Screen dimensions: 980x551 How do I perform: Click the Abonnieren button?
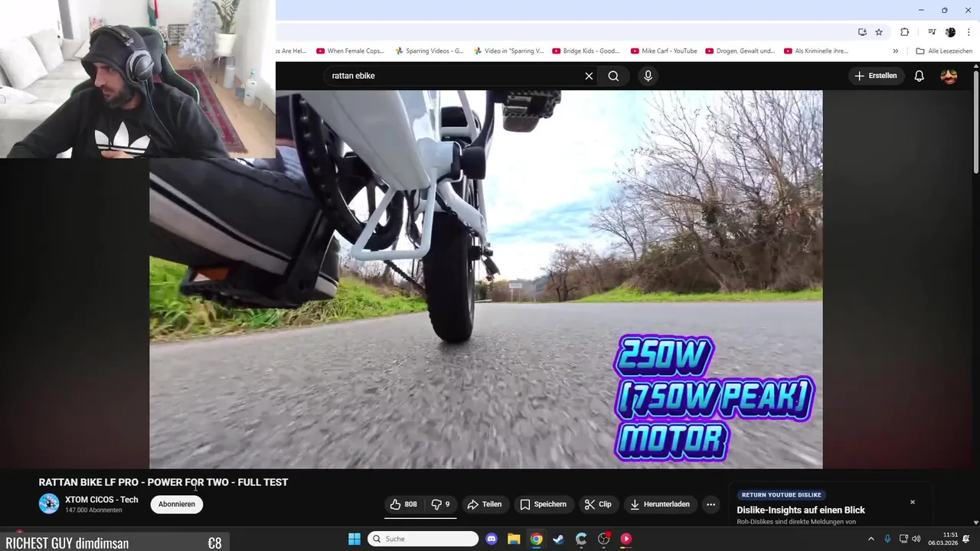(177, 504)
